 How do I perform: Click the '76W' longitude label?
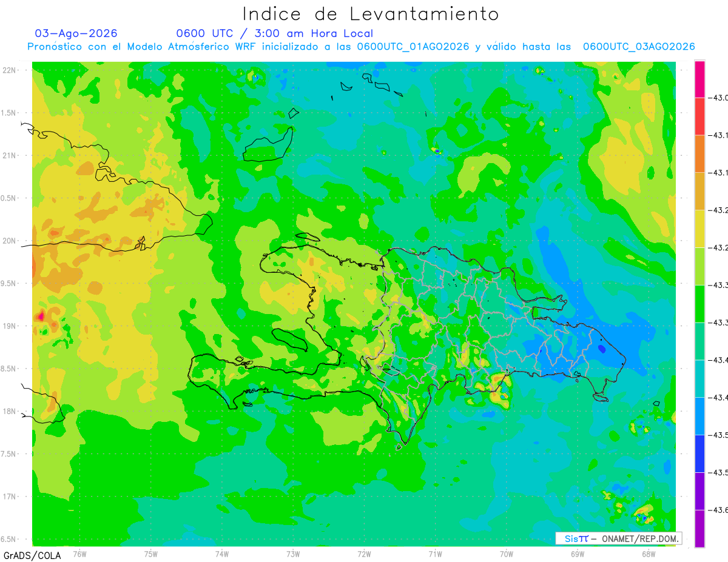(x=79, y=554)
